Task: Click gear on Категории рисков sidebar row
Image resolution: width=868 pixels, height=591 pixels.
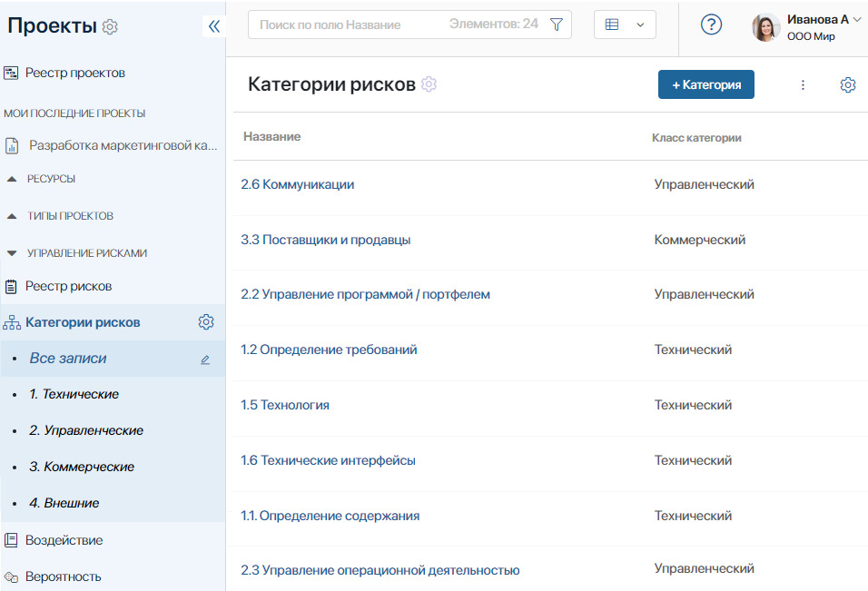Action: [206, 322]
